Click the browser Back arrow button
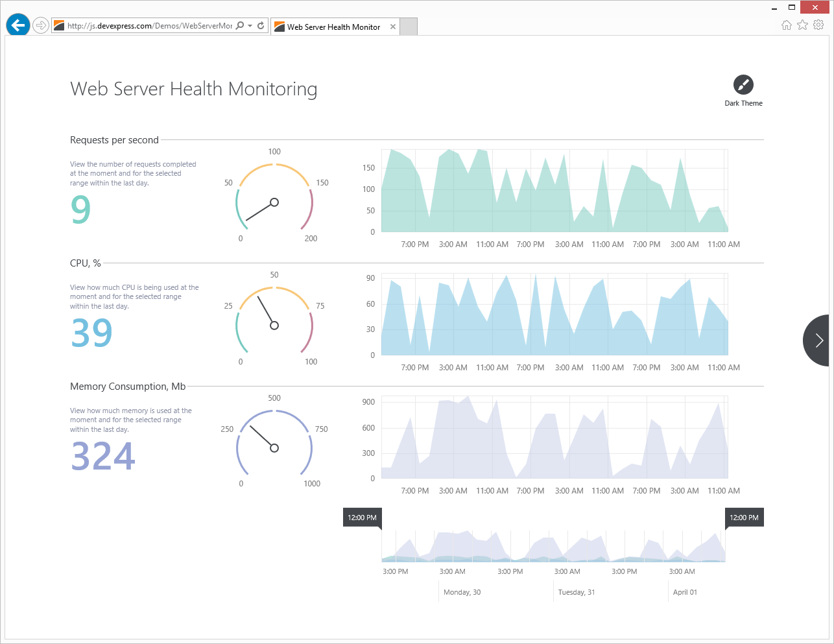This screenshot has width=834, height=644. (18, 25)
